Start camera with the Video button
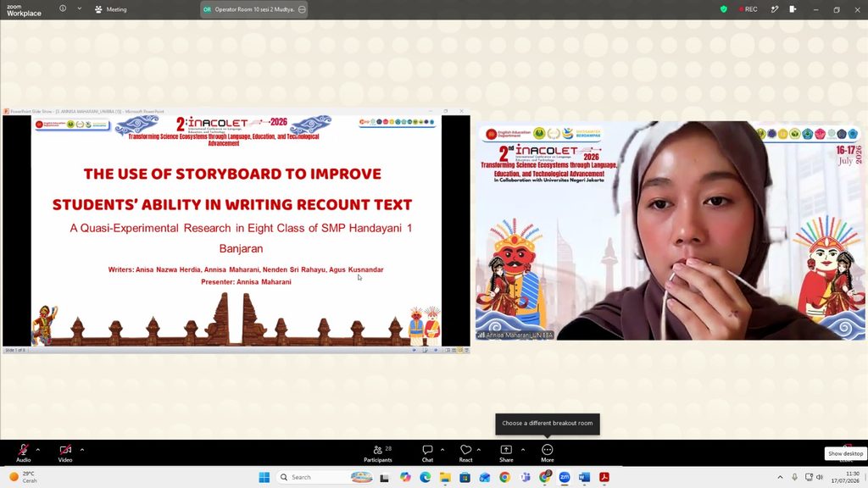This screenshot has height=488, width=868. [65, 452]
